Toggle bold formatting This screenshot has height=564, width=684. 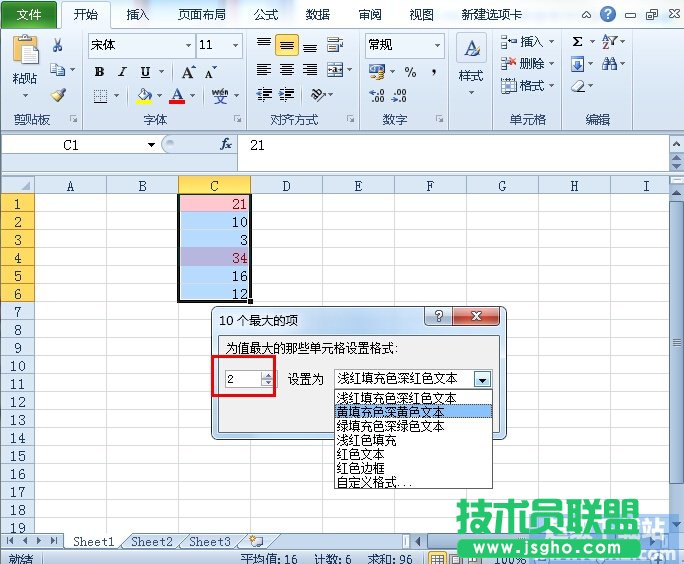(99, 72)
